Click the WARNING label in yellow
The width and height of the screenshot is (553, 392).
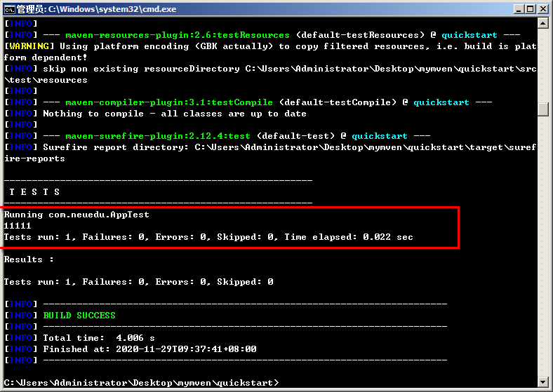coord(29,46)
